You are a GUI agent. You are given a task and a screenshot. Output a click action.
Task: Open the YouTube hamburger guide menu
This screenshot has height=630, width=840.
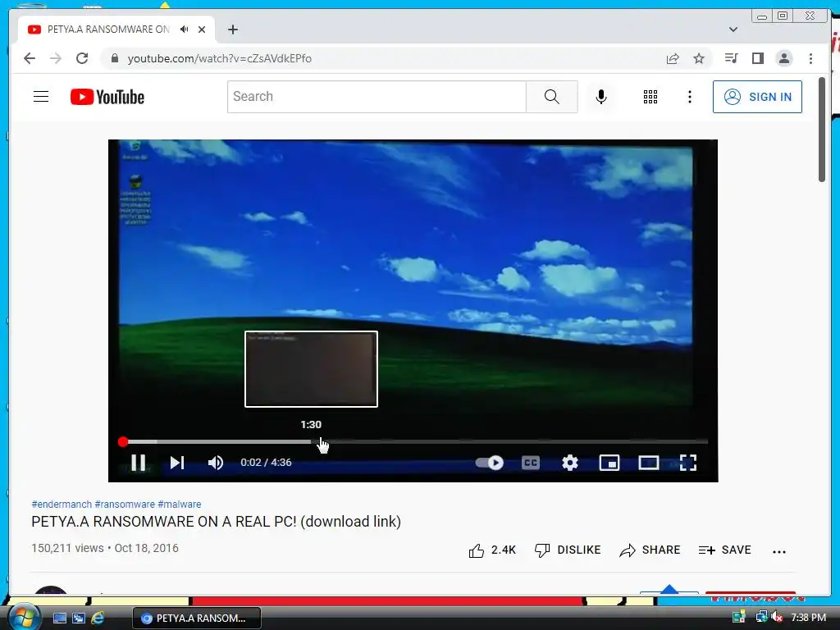pyautogui.click(x=41, y=97)
